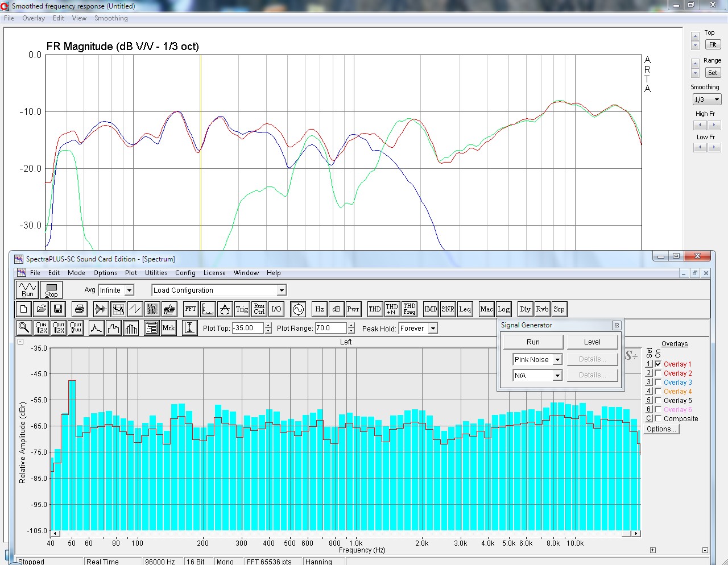
Task: Click Level in the Signal Generator panel
Action: click(592, 342)
